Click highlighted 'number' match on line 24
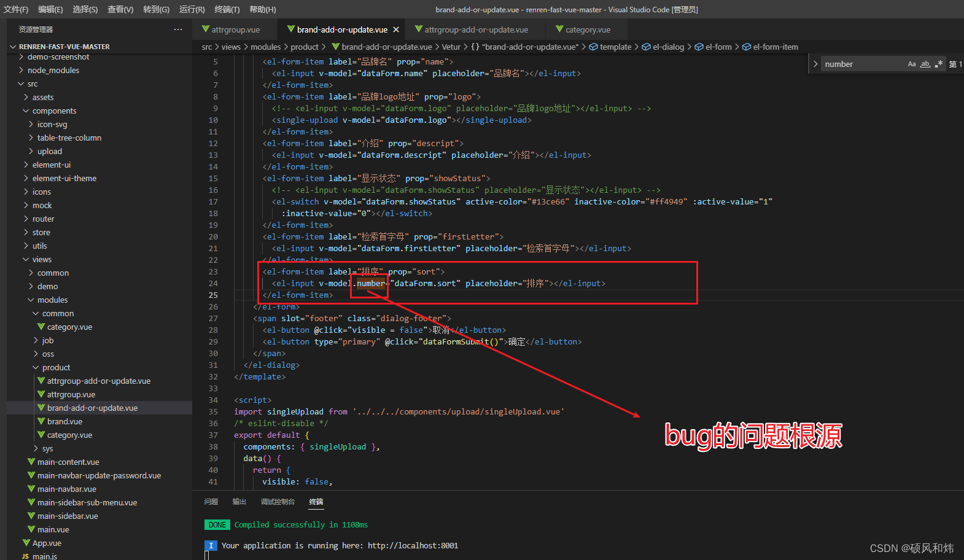Viewport: 964px width, 560px height. [371, 284]
